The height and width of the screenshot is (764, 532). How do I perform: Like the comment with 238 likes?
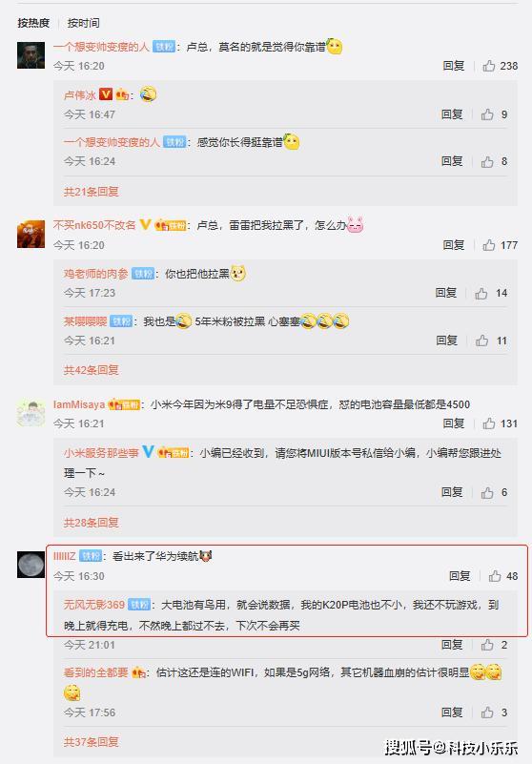[x=489, y=66]
